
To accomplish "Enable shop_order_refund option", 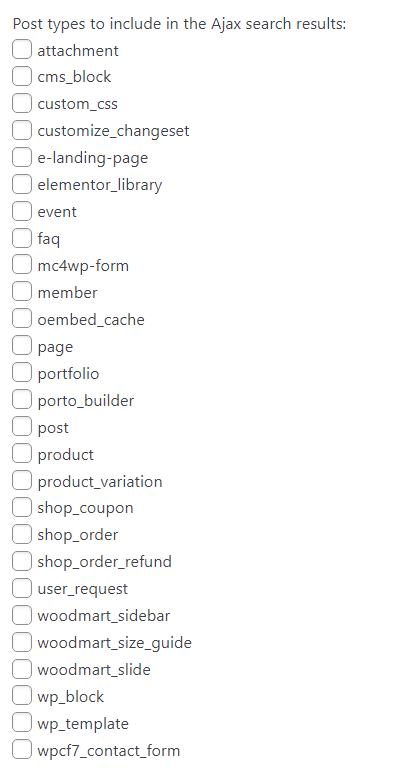I will 22,561.
